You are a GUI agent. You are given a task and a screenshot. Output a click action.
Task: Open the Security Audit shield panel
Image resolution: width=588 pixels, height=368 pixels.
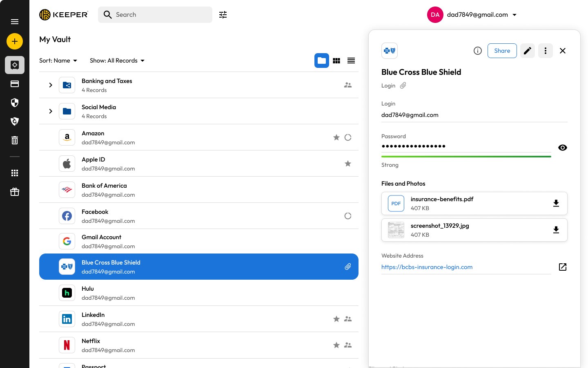(15, 103)
